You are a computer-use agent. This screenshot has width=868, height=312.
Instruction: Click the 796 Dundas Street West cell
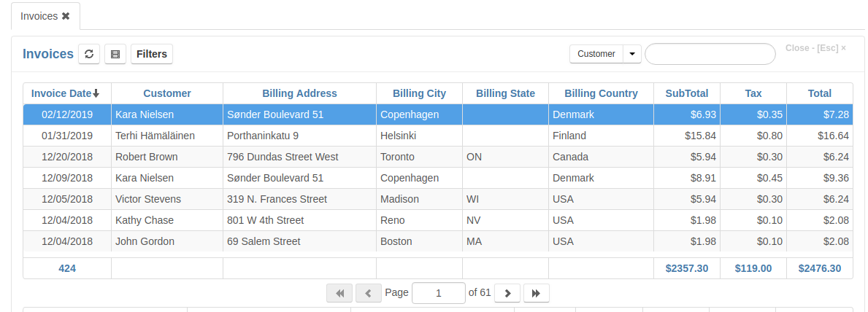tap(299, 157)
